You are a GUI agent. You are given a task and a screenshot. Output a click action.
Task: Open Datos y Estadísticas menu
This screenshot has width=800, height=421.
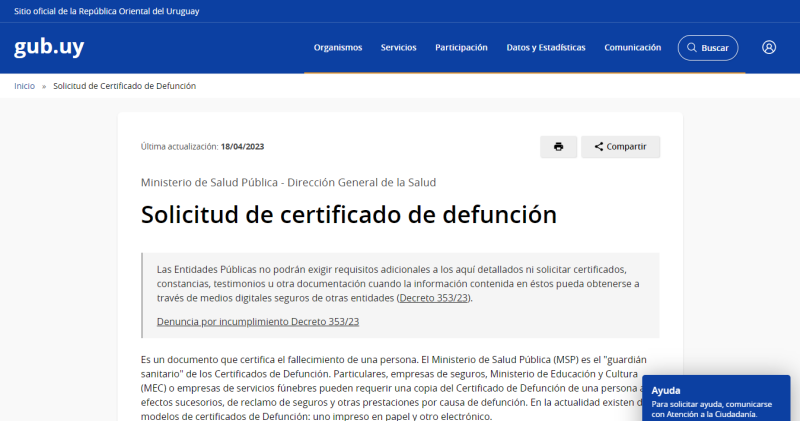[546, 48]
